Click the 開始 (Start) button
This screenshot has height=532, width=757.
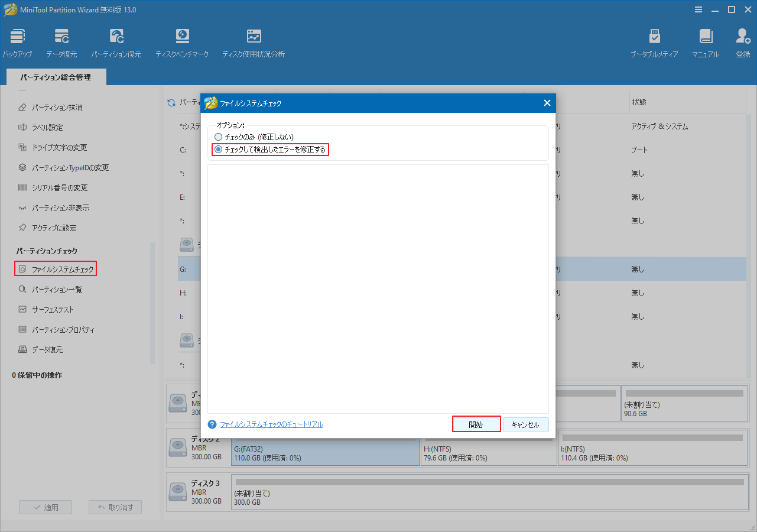pos(476,424)
